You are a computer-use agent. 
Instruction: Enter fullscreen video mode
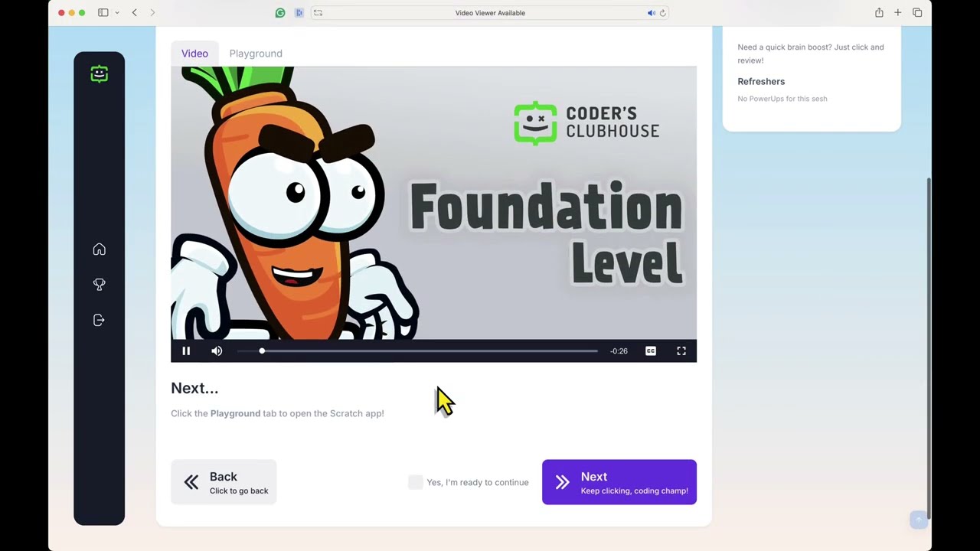(x=681, y=350)
